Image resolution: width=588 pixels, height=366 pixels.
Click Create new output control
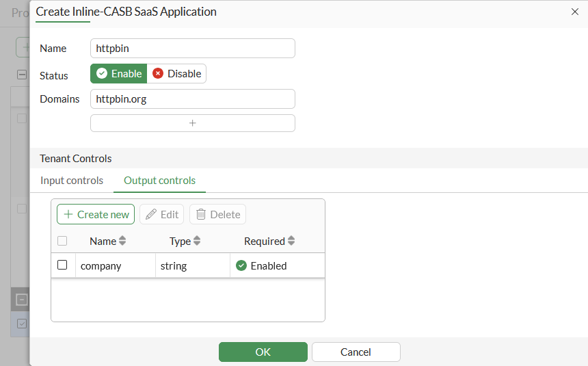tap(96, 214)
